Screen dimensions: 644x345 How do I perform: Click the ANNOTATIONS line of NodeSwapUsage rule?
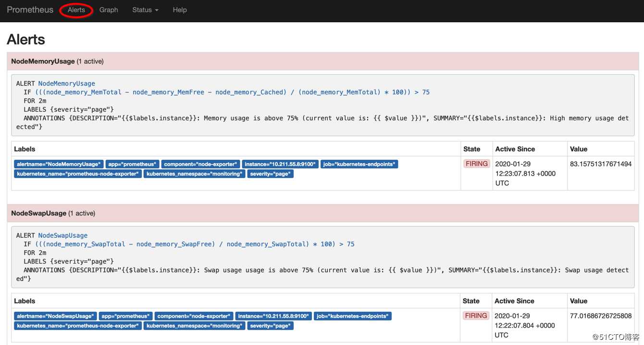coord(322,274)
